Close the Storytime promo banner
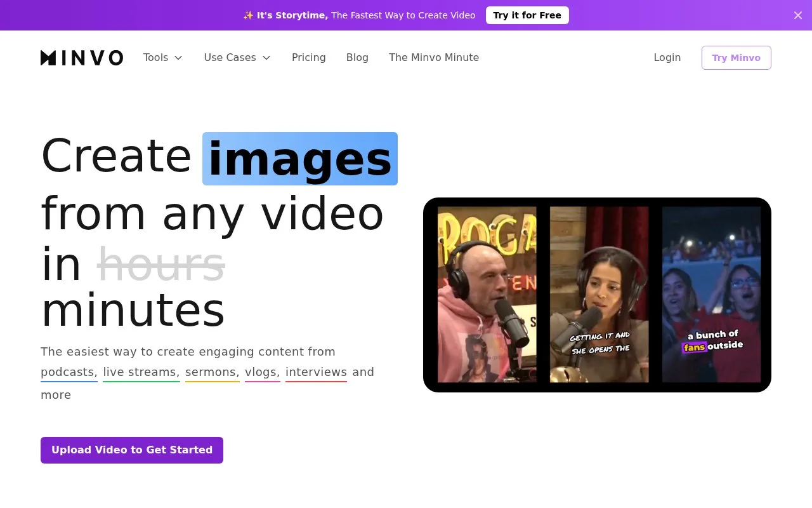Viewport: 812px width, 508px height. pos(798,15)
